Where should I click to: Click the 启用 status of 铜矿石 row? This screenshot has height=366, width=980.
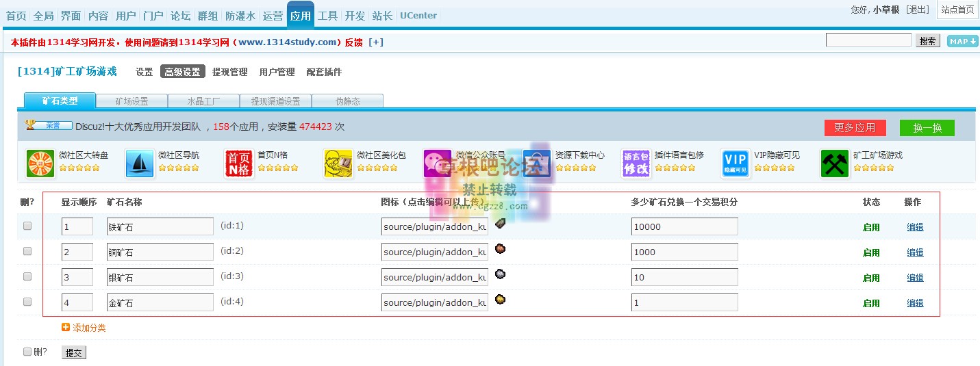pyautogui.click(x=871, y=252)
